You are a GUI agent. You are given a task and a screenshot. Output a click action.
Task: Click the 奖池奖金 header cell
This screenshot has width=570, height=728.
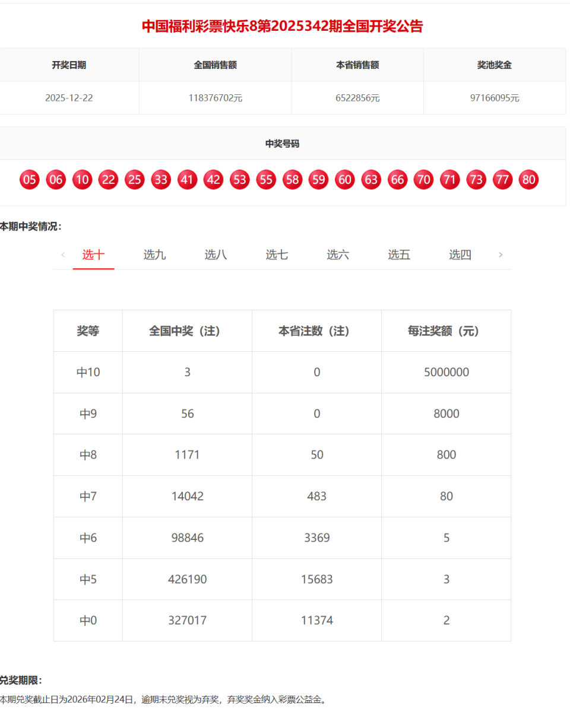pyautogui.click(x=495, y=65)
